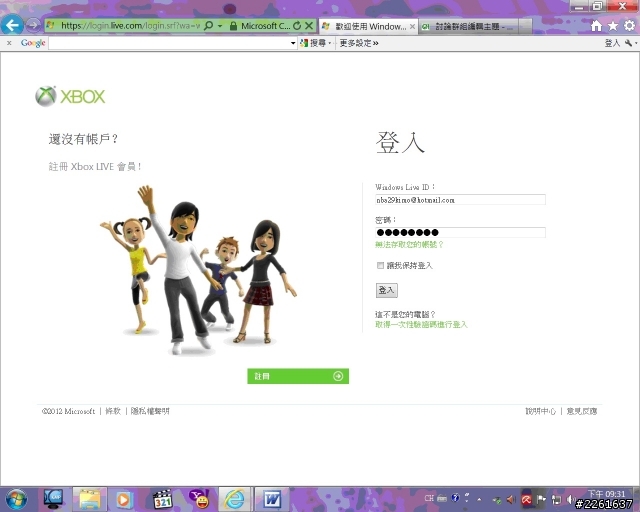
Task: Open Google toolbar more settings (更多設定)
Action: pos(359,43)
